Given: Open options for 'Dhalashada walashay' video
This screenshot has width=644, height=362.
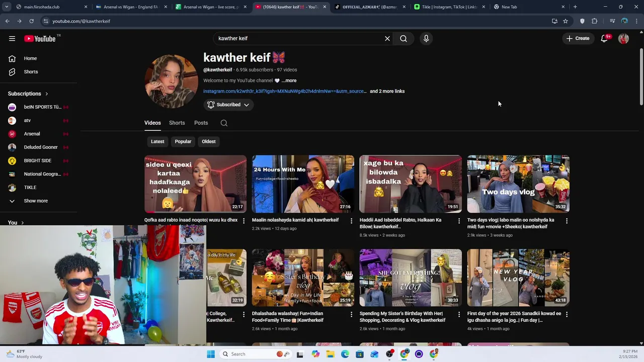Looking at the screenshot, I should (351, 314).
